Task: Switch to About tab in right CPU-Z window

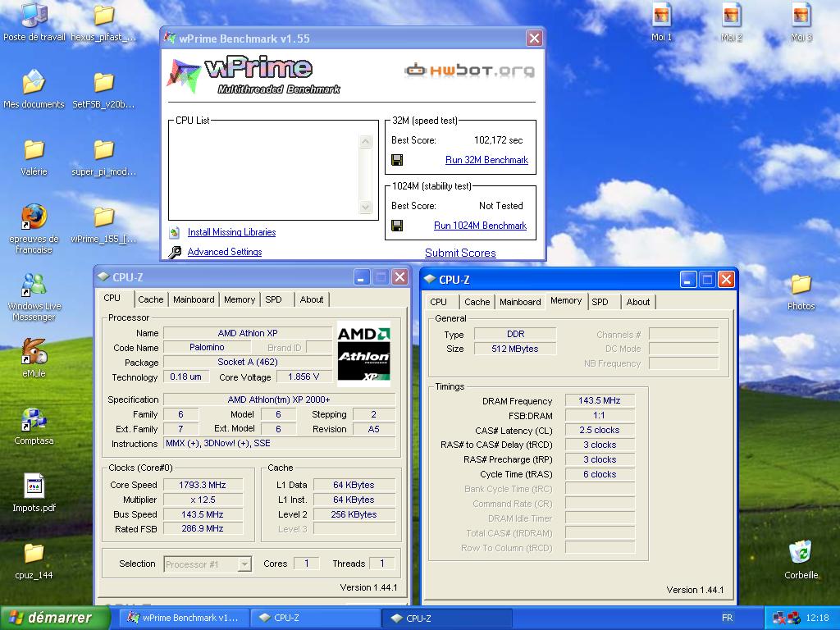Action: point(638,302)
